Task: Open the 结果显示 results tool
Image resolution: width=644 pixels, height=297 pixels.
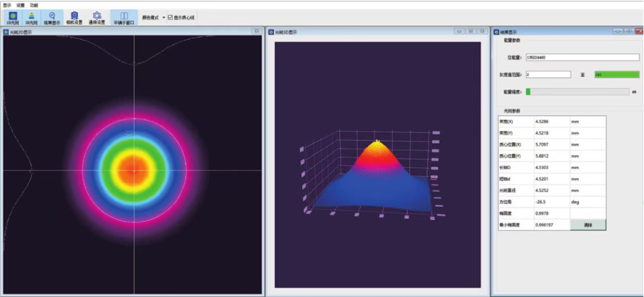Action: tap(52, 17)
